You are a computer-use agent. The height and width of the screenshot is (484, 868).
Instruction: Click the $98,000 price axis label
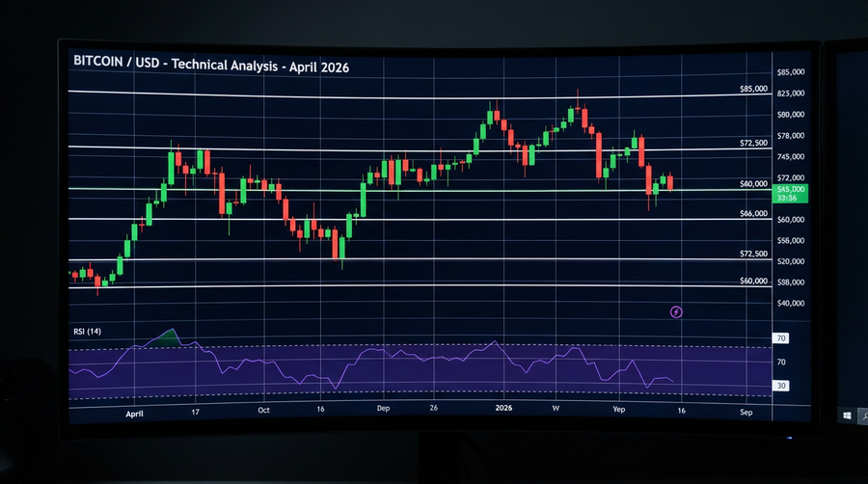pos(791,282)
